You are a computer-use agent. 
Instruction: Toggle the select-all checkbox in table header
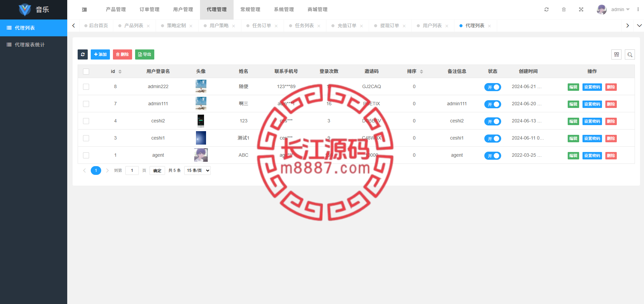coord(86,72)
